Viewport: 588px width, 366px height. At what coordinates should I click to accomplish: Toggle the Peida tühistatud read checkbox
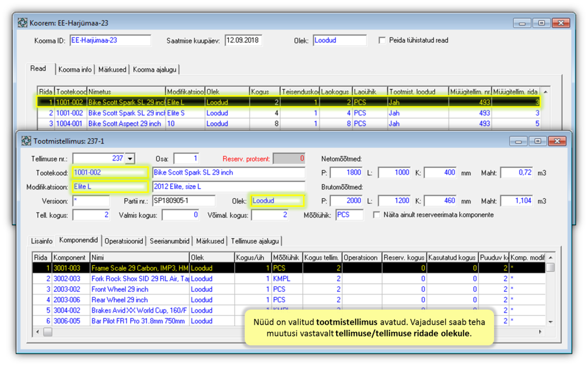pos(382,40)
